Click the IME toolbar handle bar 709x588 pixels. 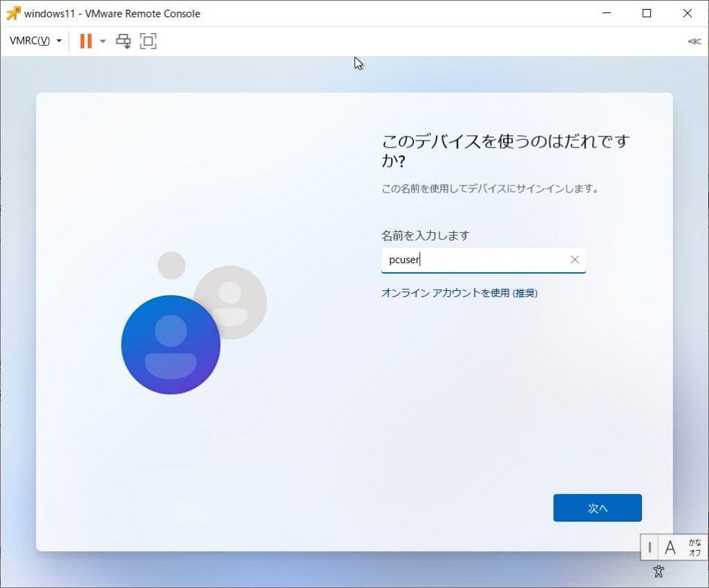click(649, 548)
